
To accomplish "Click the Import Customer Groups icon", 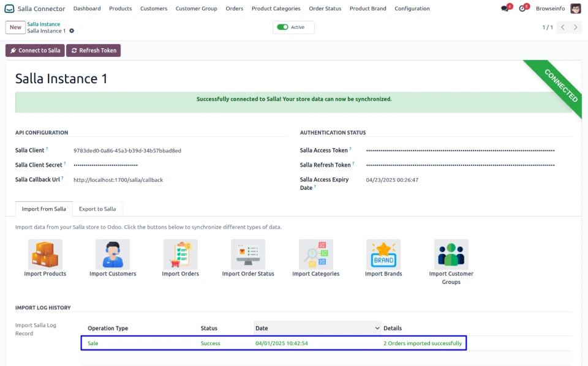I will (451, 254).
